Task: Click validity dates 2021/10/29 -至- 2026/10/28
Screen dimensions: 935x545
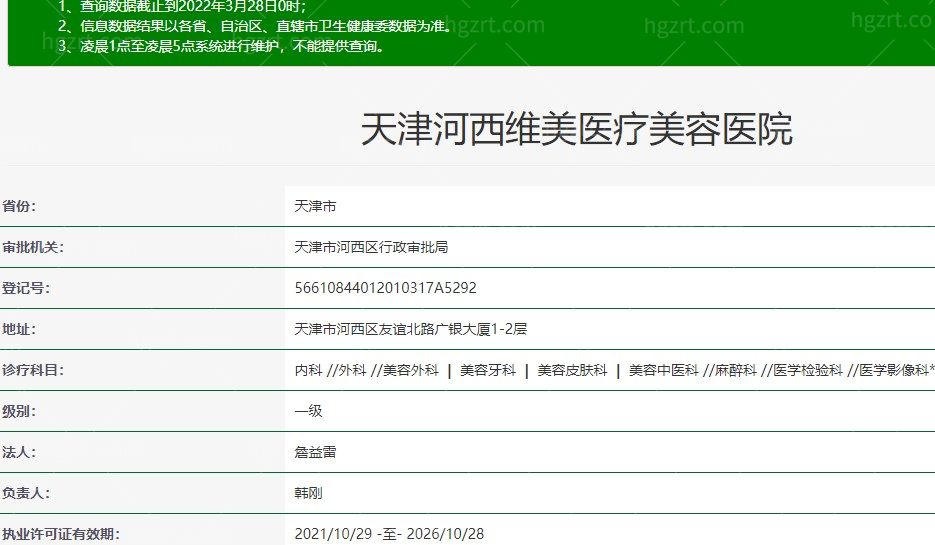Action: pos(389,534)
